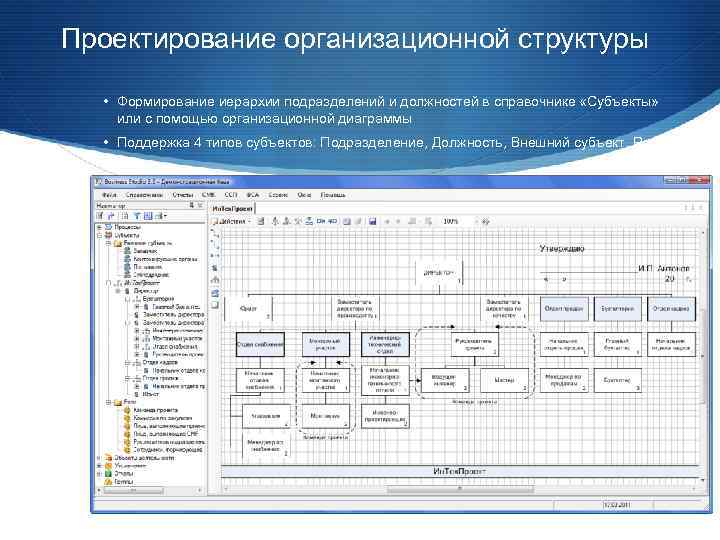Image resolution: width=720 pixels, height=540 pixels.
Task: Select Заказчик in the navigator tree
Action: click(x=145, y=251)
